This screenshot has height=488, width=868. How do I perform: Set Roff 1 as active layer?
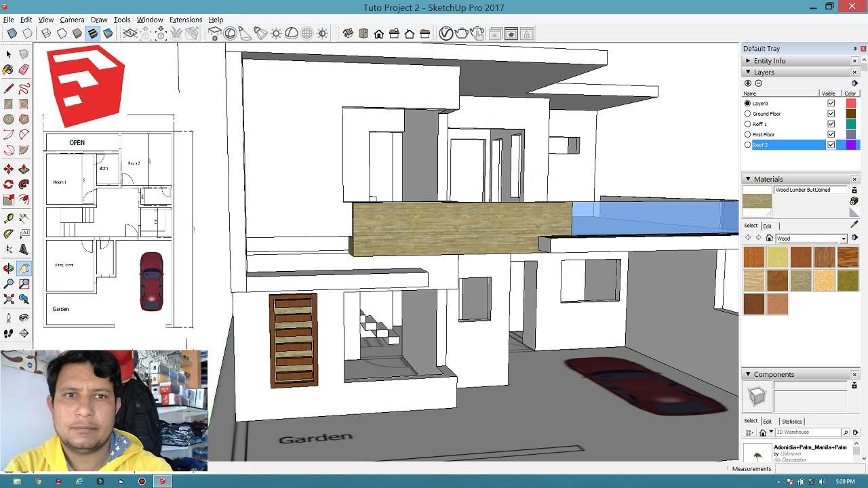coord(747,124)
